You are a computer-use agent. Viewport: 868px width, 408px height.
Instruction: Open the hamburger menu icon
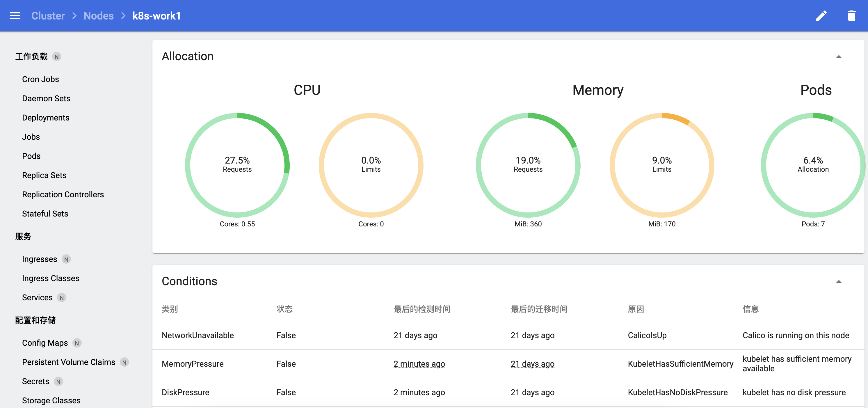tap(15, 15)
